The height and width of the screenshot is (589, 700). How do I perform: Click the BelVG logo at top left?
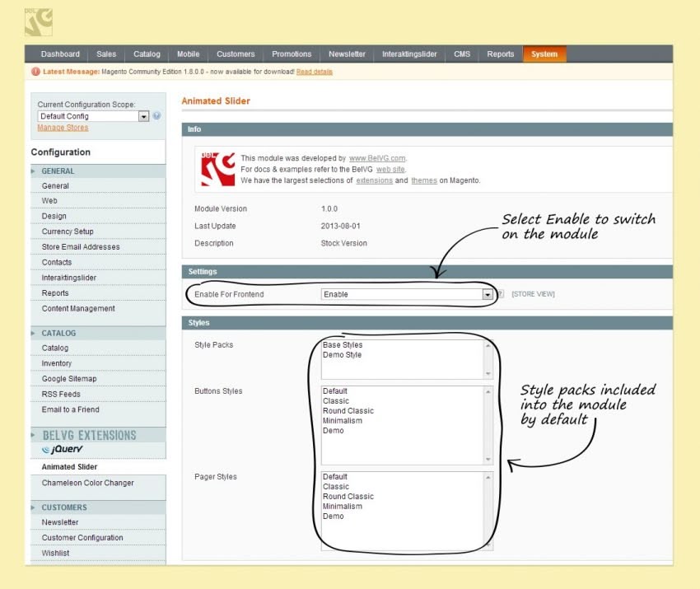point(39,22)
